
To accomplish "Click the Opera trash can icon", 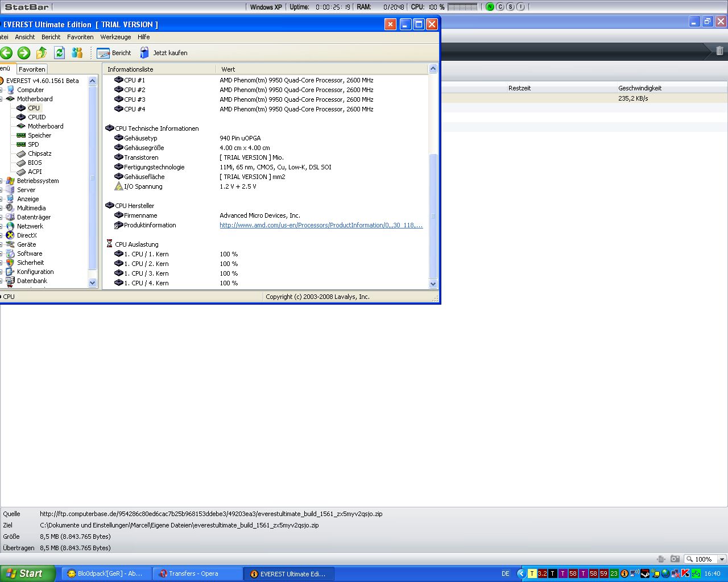I will (719, 51).
